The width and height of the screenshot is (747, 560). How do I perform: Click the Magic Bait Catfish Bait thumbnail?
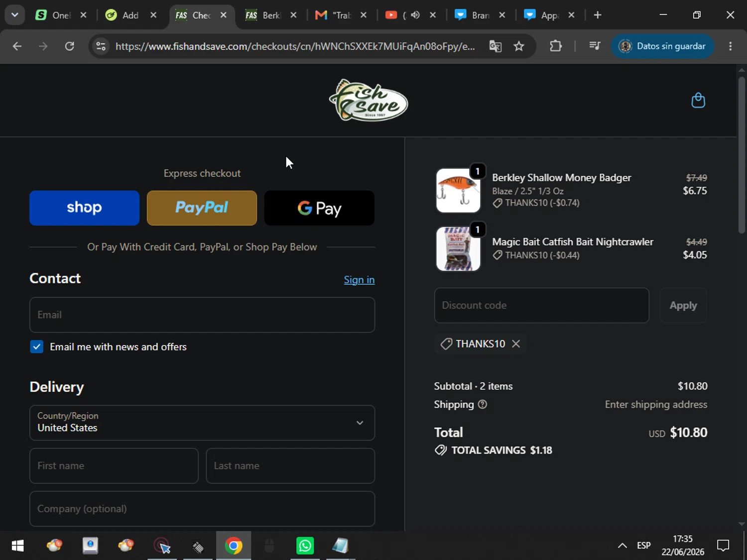[x=458, y=249]
